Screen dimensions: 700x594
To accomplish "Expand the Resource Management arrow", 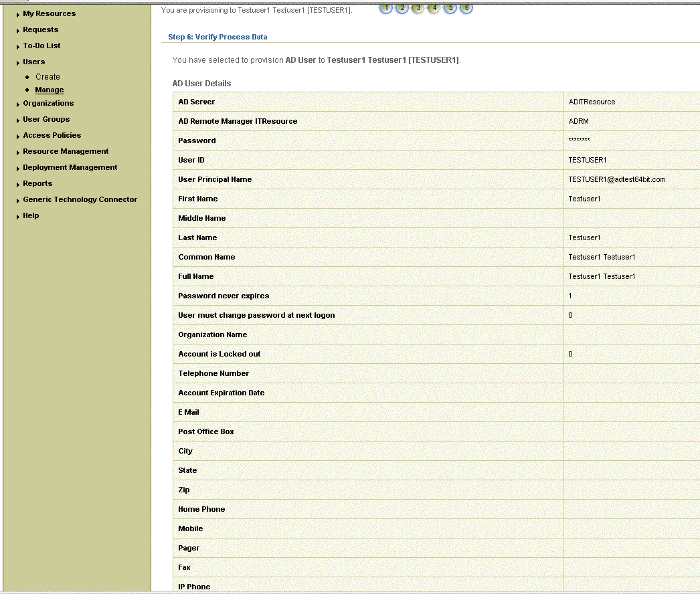I will coord(18,153).
